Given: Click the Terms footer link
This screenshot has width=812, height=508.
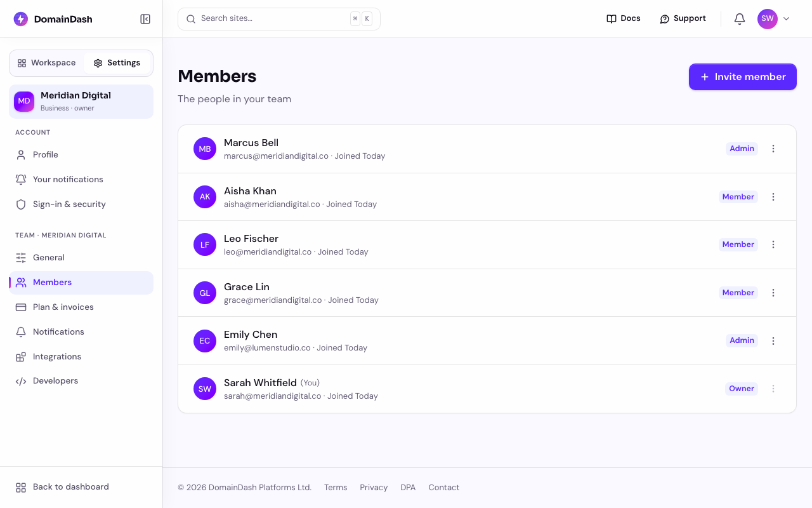Looking at the screenshot, I should tap(336, 488).
